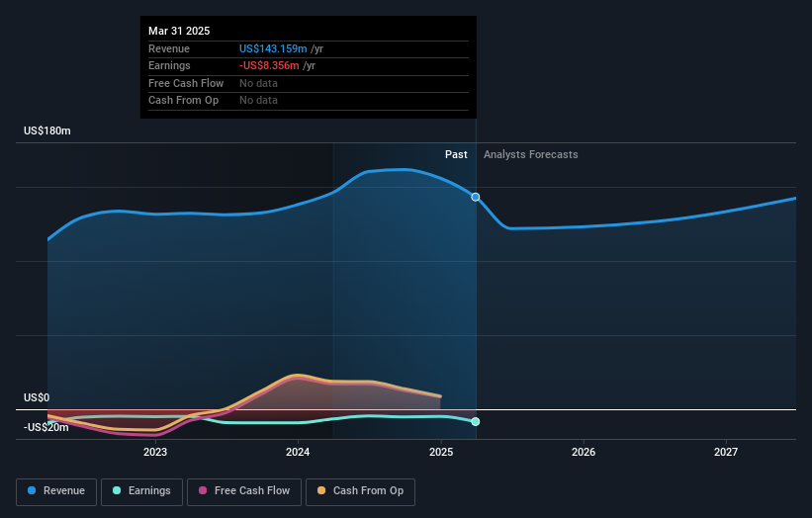812x518 pixels.
Task: Select the revenue data point at Mar 2025
Action: coord(476,197)
